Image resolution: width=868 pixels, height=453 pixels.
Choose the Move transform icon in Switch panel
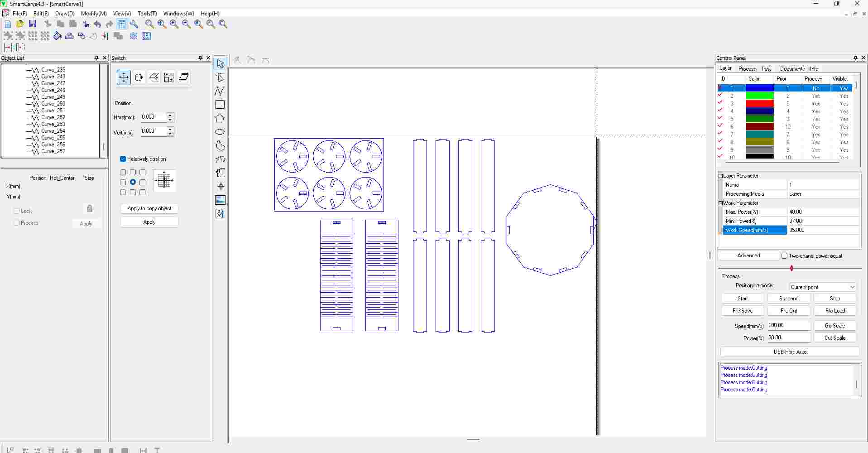(x=124, y=77)
